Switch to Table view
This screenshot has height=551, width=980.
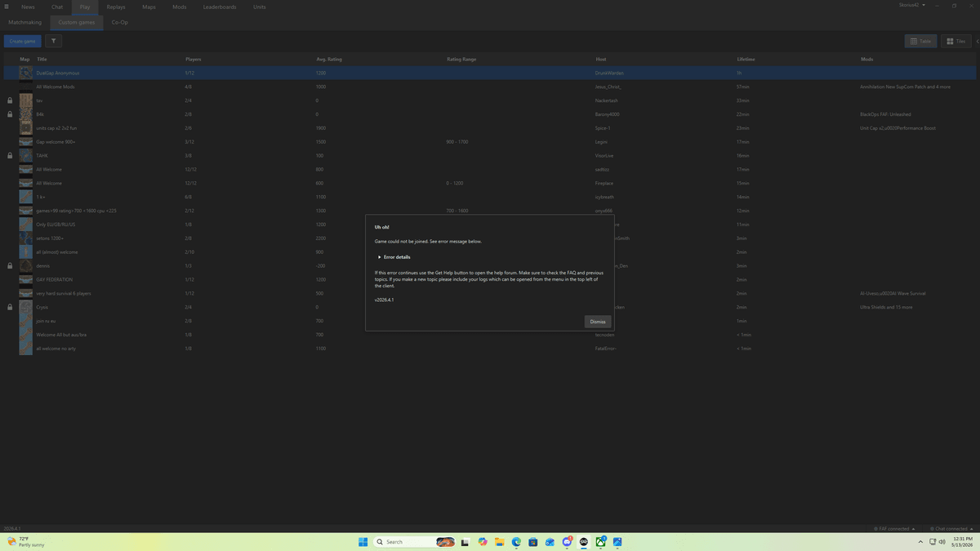tap(920, 41)
